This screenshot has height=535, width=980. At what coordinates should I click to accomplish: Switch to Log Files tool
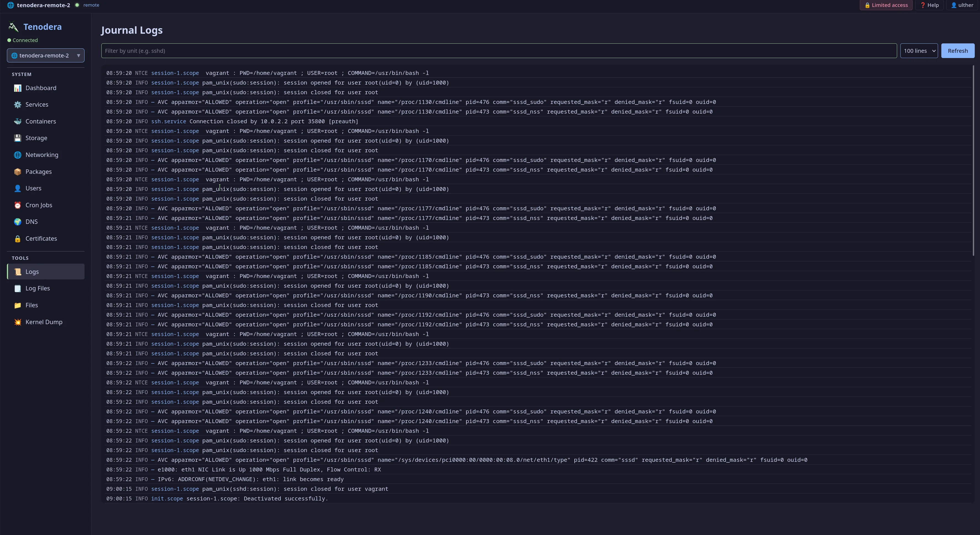[46, 289]
